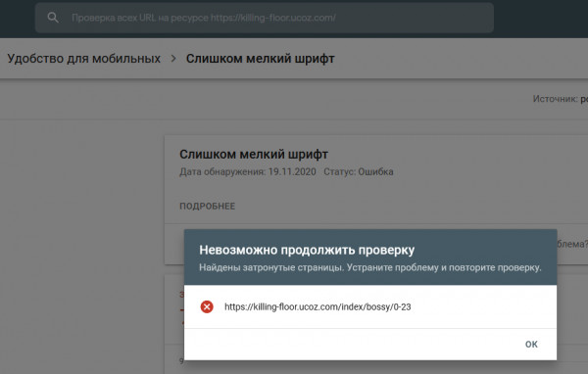
Task: Open the "ПОДРОБНЕЕ" section link
Action: point(208,207)
